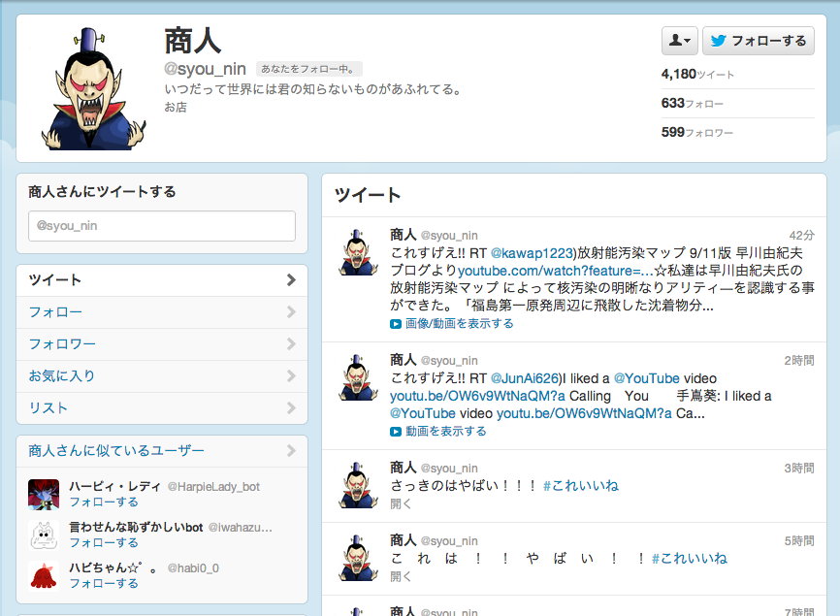This screenshot has width=840, height=616.
Task: Click the 42分 timestamp
Action: 801,235
